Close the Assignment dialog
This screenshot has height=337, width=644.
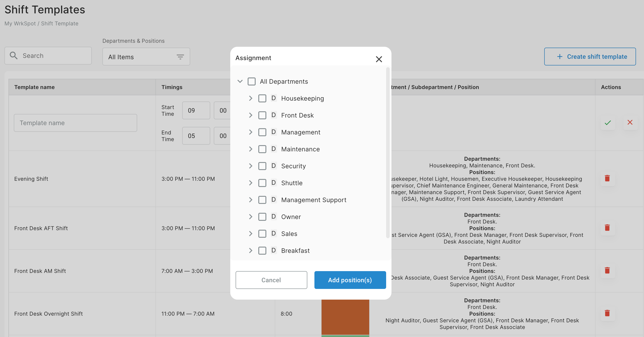click(x=379, y=59)
